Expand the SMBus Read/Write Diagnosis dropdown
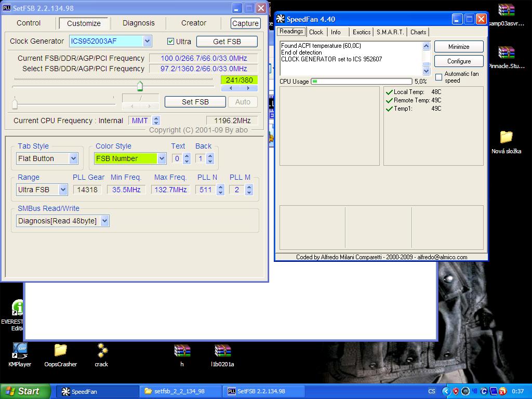Image resolution: width=532 pixels, height=399 pixels. coord(105,221)
